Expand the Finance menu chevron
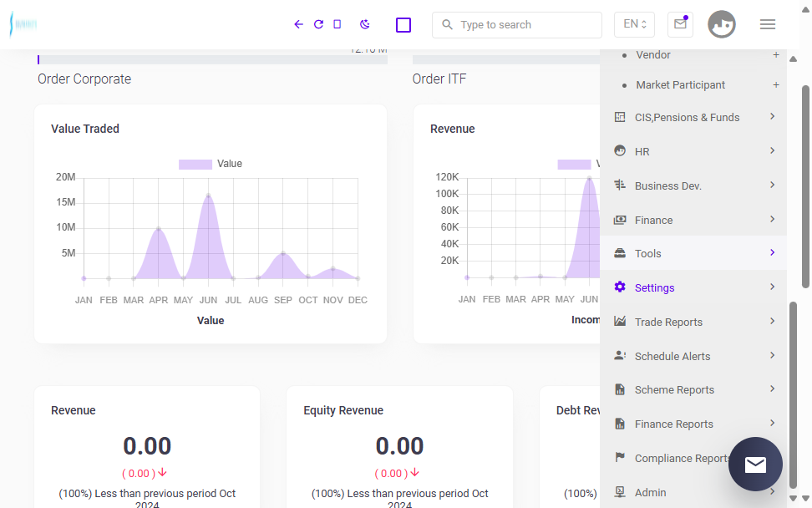The height and width of the screenshot is (508, 812). coord(772,219)
